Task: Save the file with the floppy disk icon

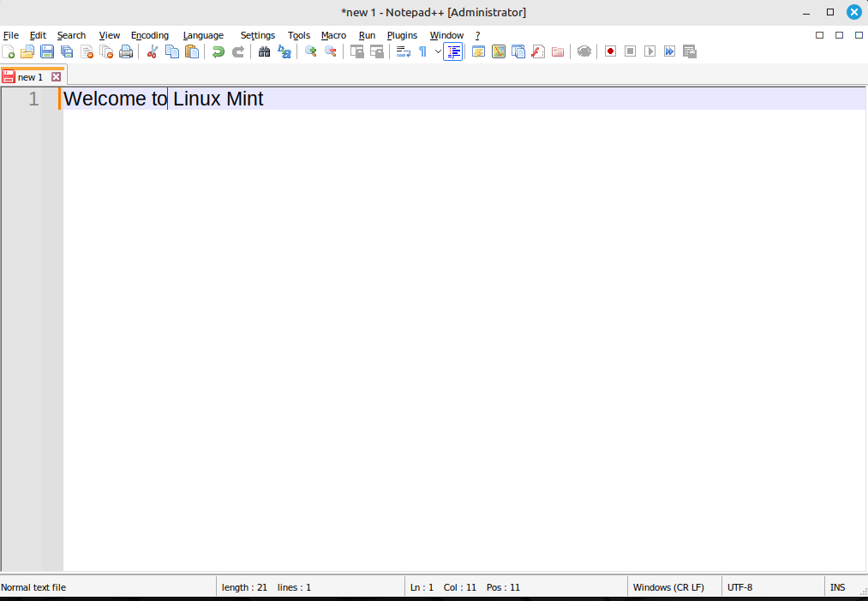Action: (x=47, y=51)
